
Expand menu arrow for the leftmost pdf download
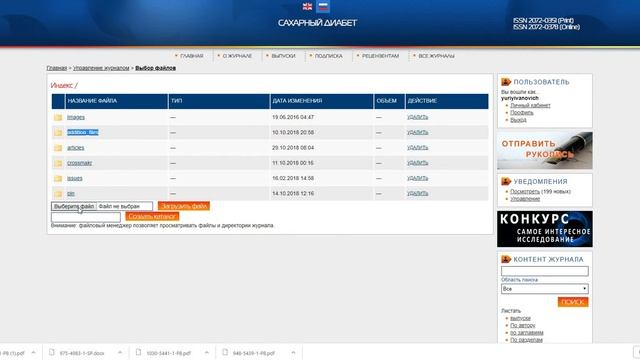click(x=33, y=353)
